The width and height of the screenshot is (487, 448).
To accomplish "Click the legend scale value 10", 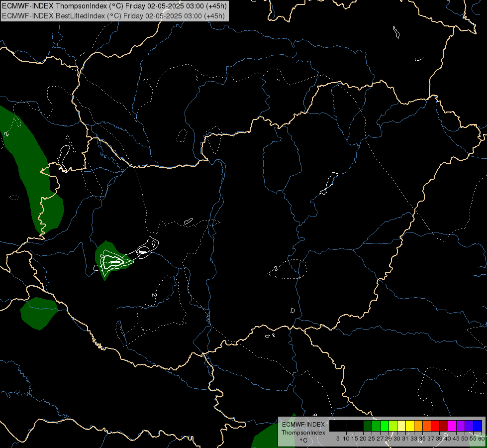I will coord(346,439).
